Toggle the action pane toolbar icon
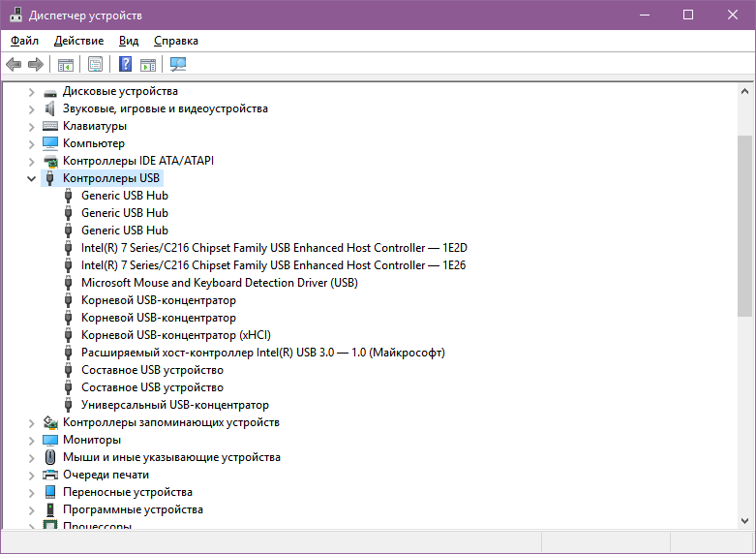Screen dimensions: 756x554 (x=148, y=64)
